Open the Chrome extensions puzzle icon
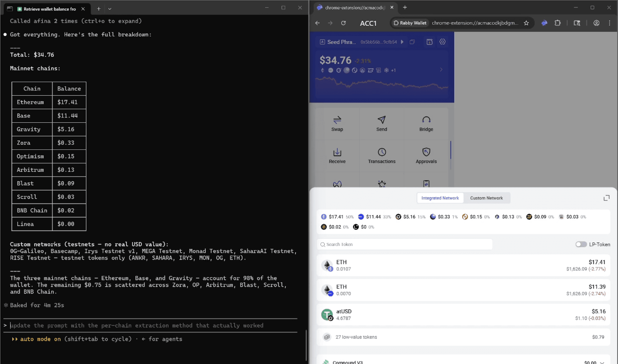The height and width of the screenshot is (364, 618). (558, 23)
